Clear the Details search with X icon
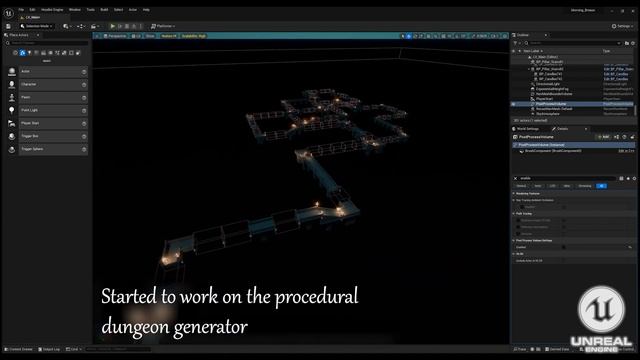The height and width of the screenshot is (360, 640). tap(516, 178)
